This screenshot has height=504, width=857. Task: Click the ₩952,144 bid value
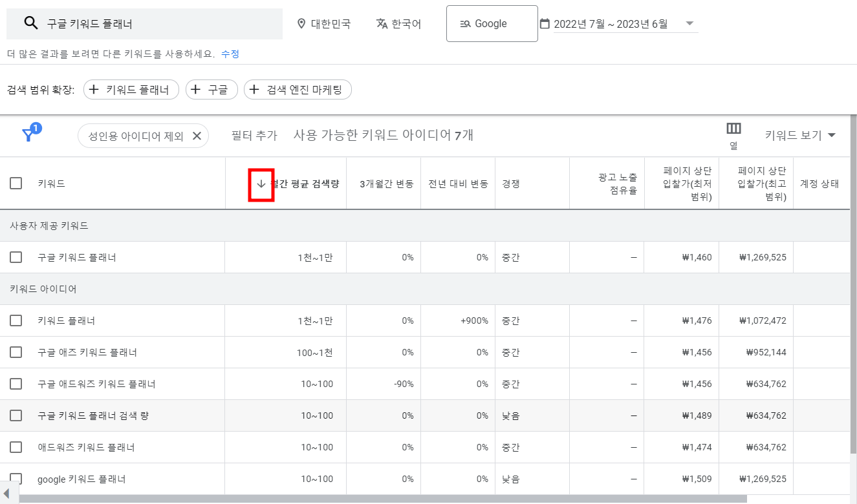(766, 352)
